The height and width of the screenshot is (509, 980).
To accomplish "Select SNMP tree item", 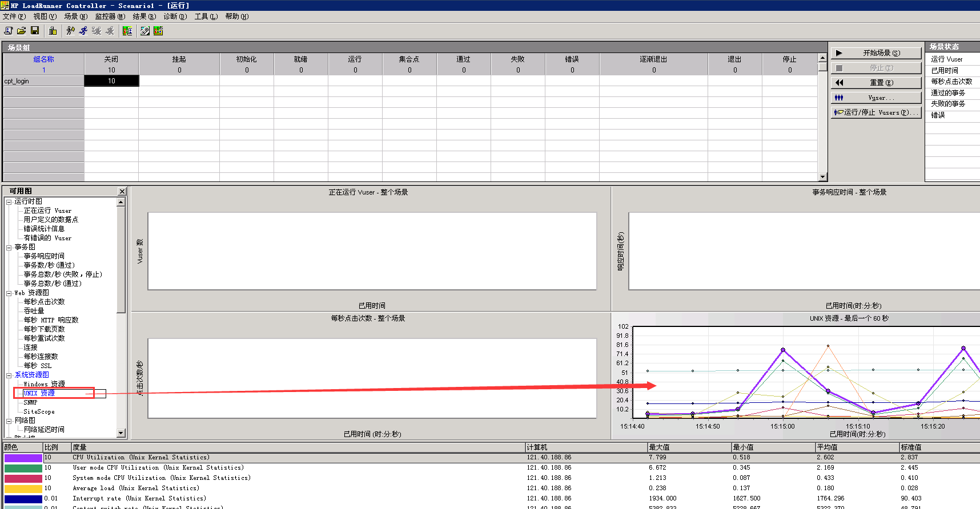I will (x=30, y=402).
